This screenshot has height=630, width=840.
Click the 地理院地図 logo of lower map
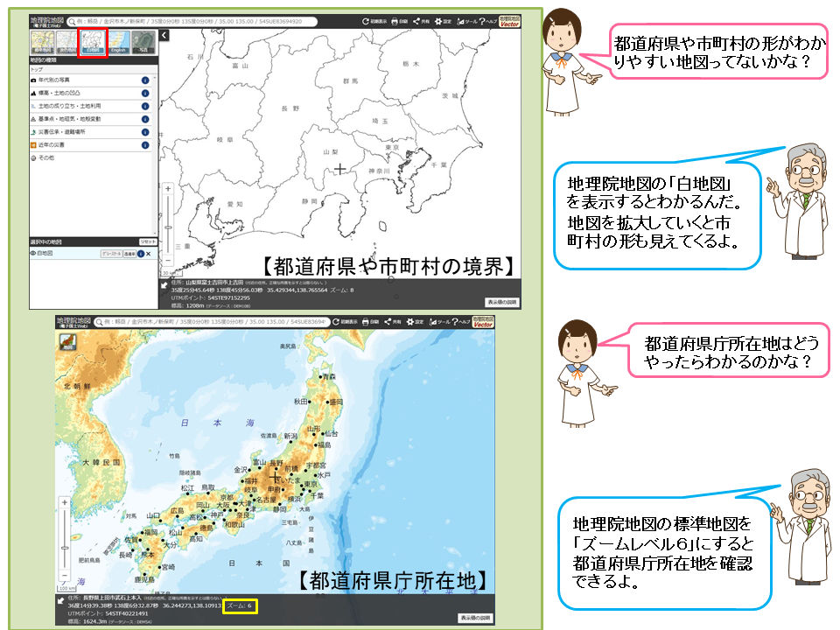(73, 322)
